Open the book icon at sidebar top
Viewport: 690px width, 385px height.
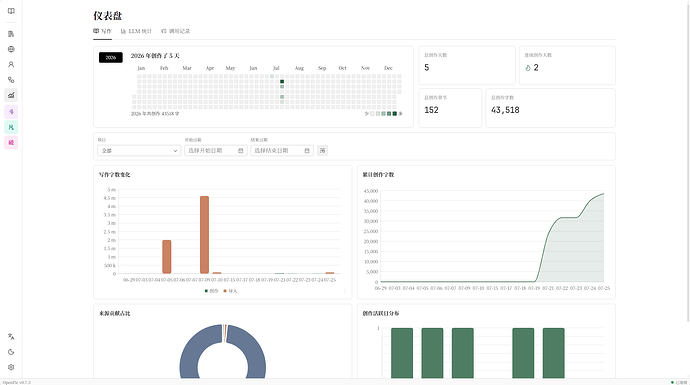point(11,11)
